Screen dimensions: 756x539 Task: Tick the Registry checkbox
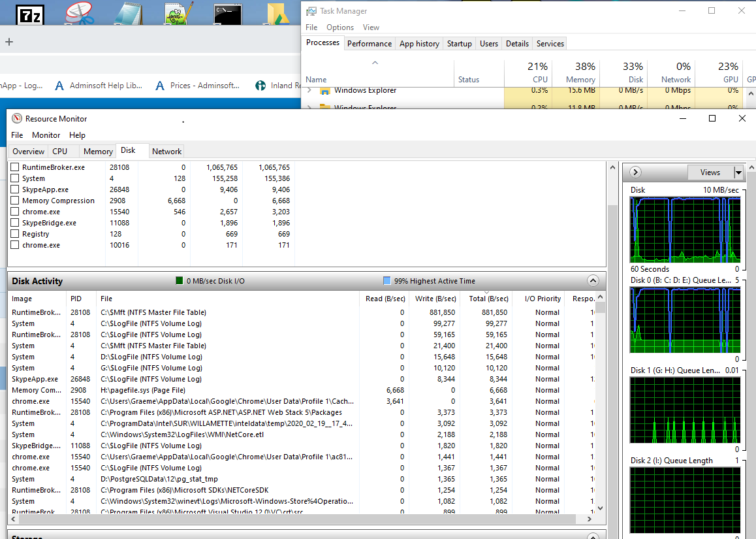[15, 233]
